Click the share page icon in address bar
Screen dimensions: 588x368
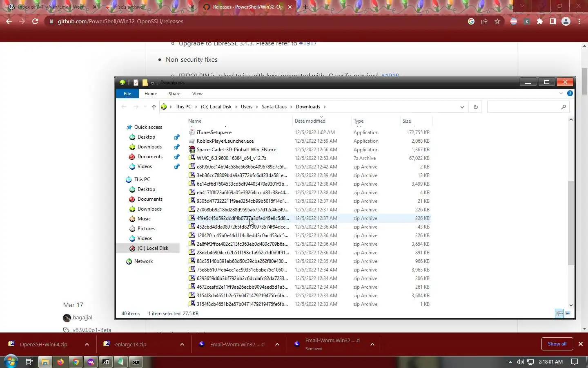pos(484,21)
